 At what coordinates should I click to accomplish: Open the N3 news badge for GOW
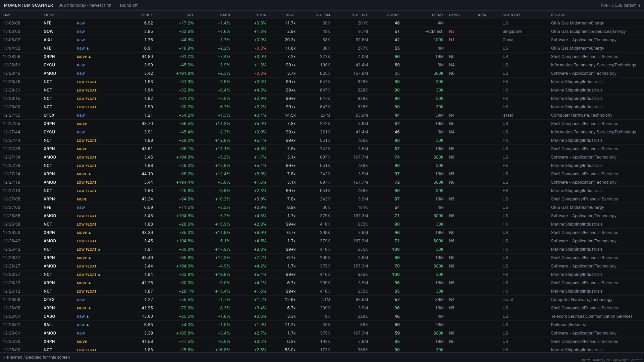pos(452,32)
